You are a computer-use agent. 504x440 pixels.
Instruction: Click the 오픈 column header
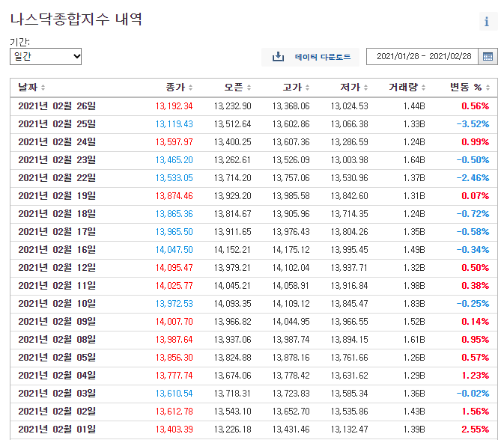[x=234, y=88]
